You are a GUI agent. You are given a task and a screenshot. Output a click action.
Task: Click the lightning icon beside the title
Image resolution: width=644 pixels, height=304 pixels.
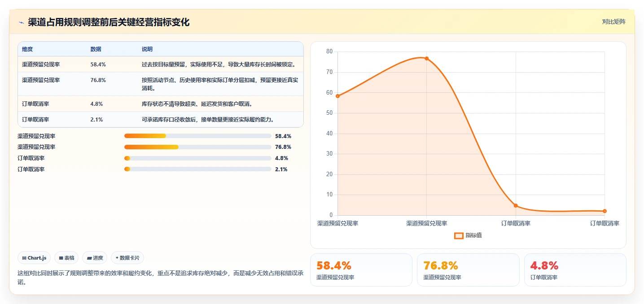pos(21,22)
